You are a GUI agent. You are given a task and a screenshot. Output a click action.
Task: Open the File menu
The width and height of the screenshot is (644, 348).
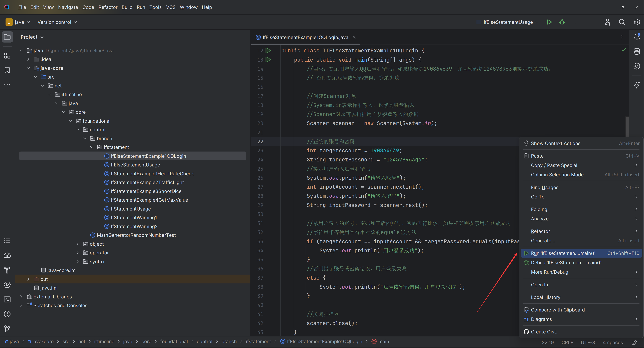tap(22, 7)
